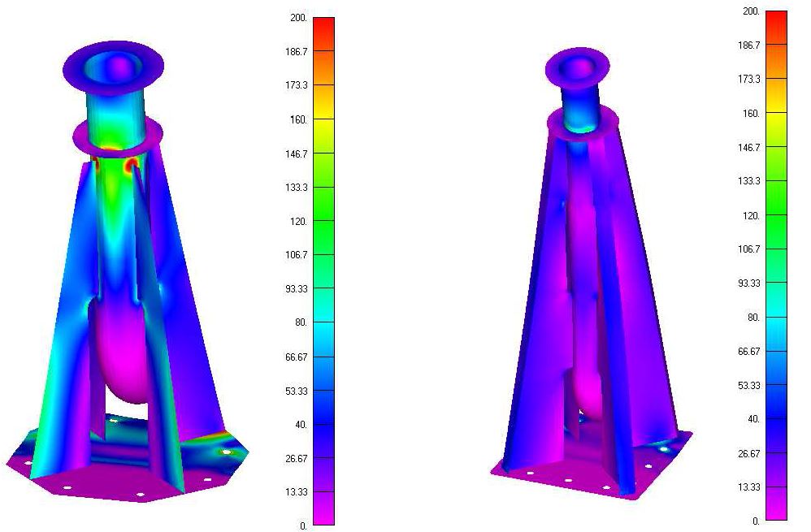Screen dimensions: 811x532
Task: Click the left legend value 186.7
Action: pos(296,51)
